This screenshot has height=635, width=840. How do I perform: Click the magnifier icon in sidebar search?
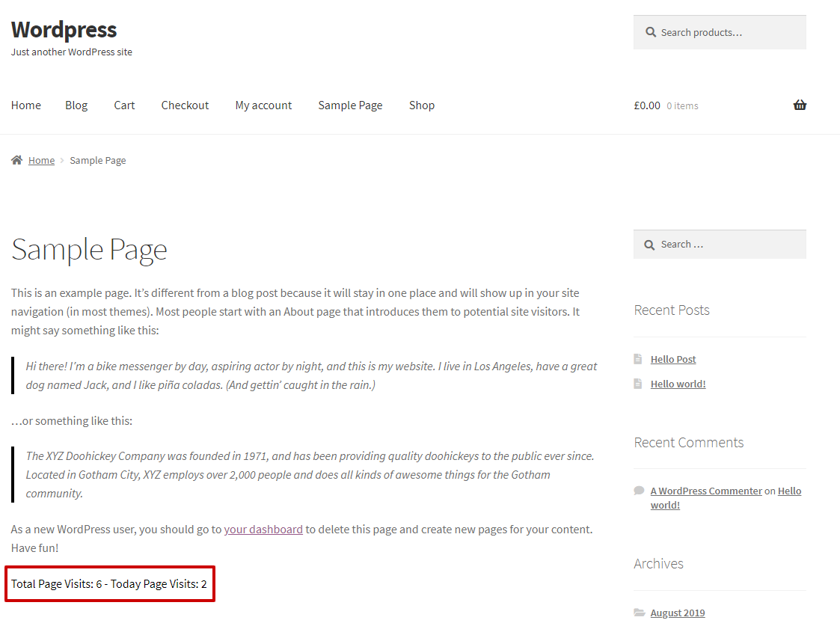(651, 245)
